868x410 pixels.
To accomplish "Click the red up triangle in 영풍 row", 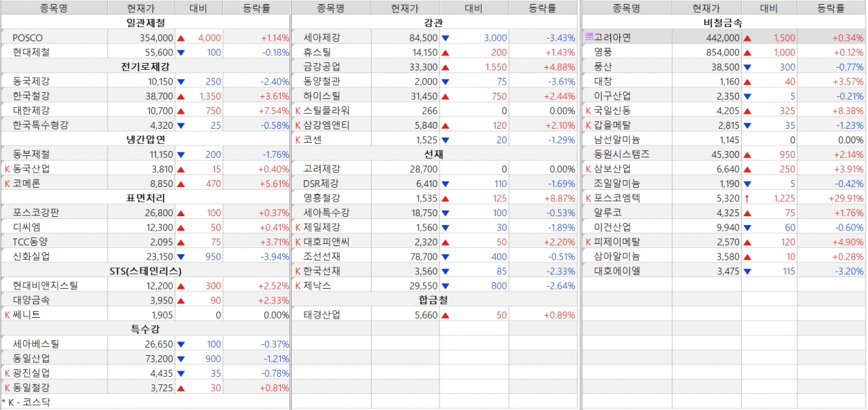I will click(747, 53).
